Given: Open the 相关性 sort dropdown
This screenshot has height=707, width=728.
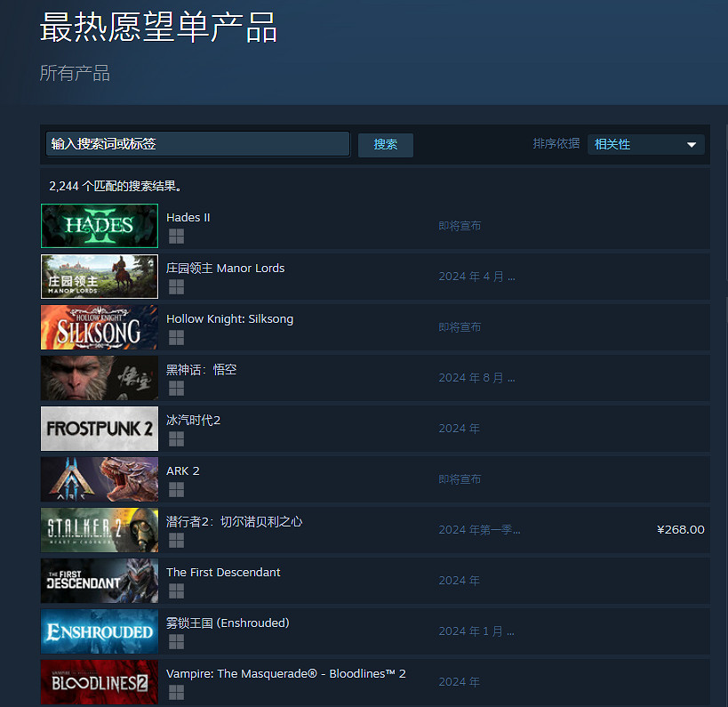Looking at the screenshot, I should [x=646, y=143].
